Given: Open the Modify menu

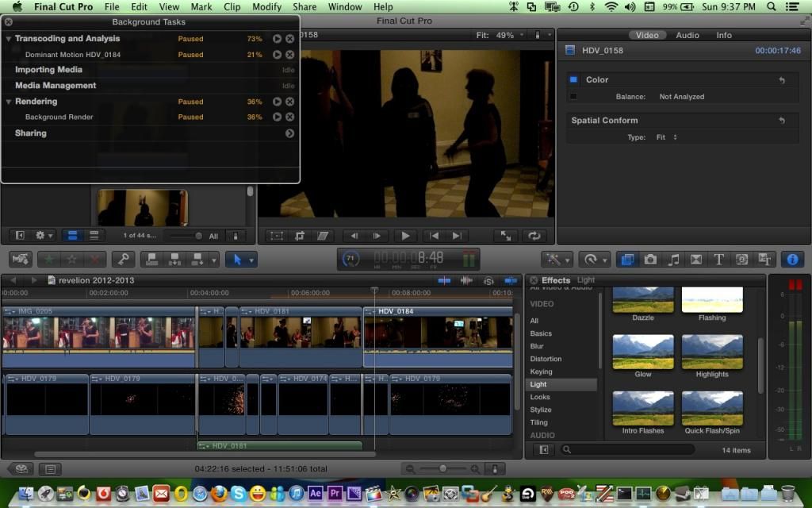Looking at the screenshot, I should [266, 6].
